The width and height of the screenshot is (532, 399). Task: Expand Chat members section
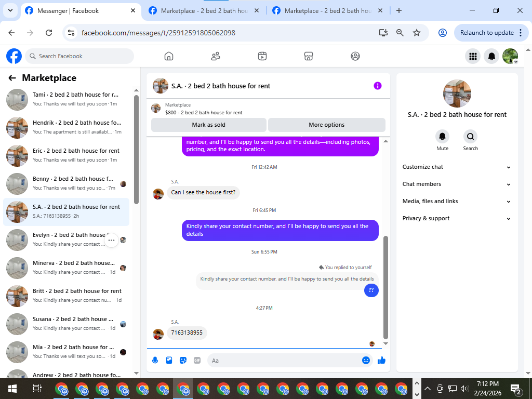click(x=456, y=184)
